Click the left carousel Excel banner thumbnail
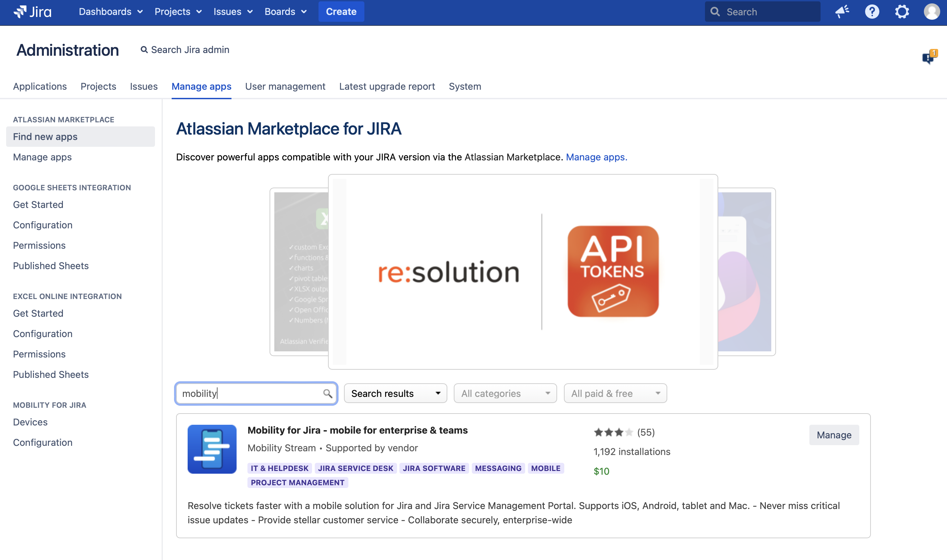Viewport: 947px width, 560px height. point(300,272)
